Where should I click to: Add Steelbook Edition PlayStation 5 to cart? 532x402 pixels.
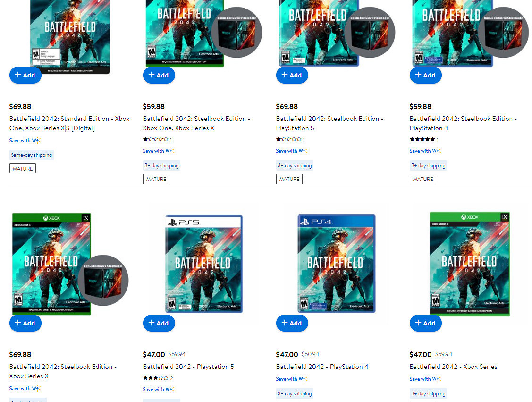[x=292, y=75]
